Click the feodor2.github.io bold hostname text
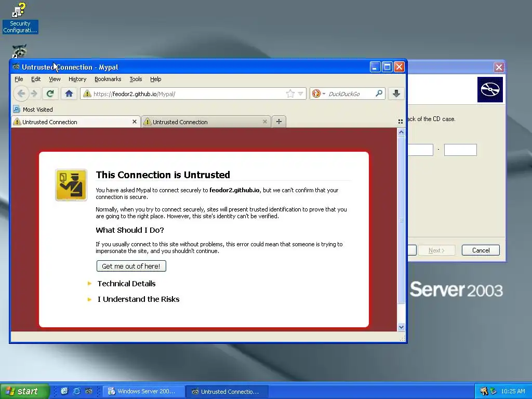532x399 pixels. point(234,190)
